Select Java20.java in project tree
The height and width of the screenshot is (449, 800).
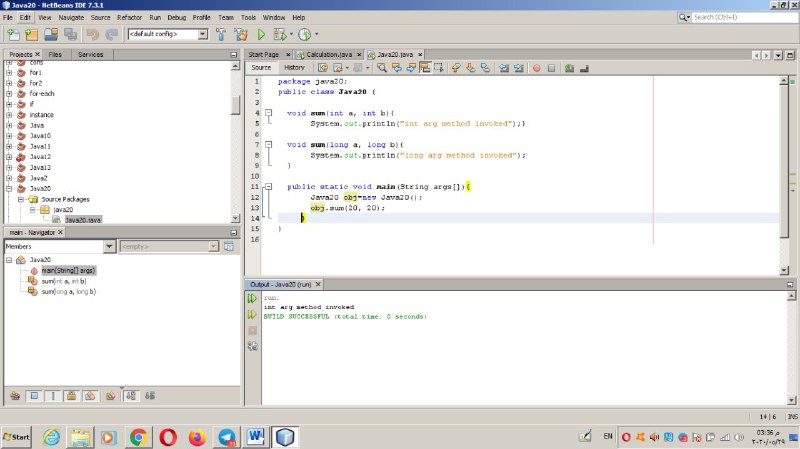tap(83, 220)
